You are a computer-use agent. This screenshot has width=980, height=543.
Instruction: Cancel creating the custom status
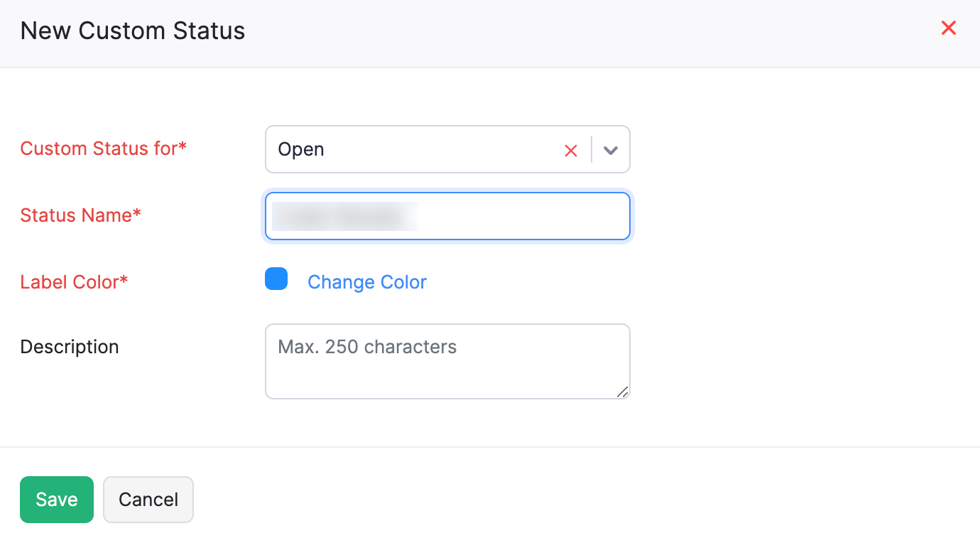(x=148, y=499)
